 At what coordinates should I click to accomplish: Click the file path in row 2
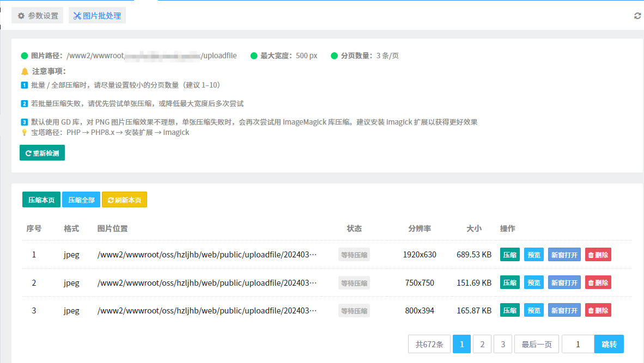(206, 282)
